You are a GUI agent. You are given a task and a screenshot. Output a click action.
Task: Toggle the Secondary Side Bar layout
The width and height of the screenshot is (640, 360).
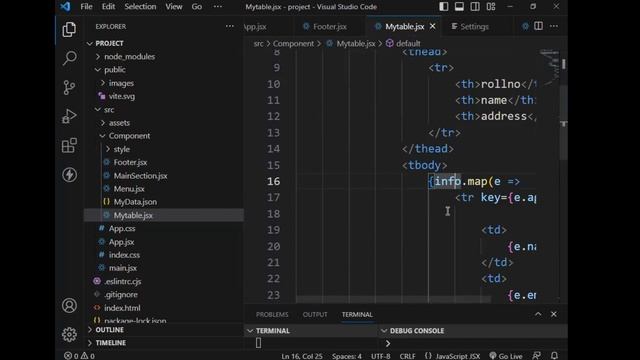(x=475, y=7)
